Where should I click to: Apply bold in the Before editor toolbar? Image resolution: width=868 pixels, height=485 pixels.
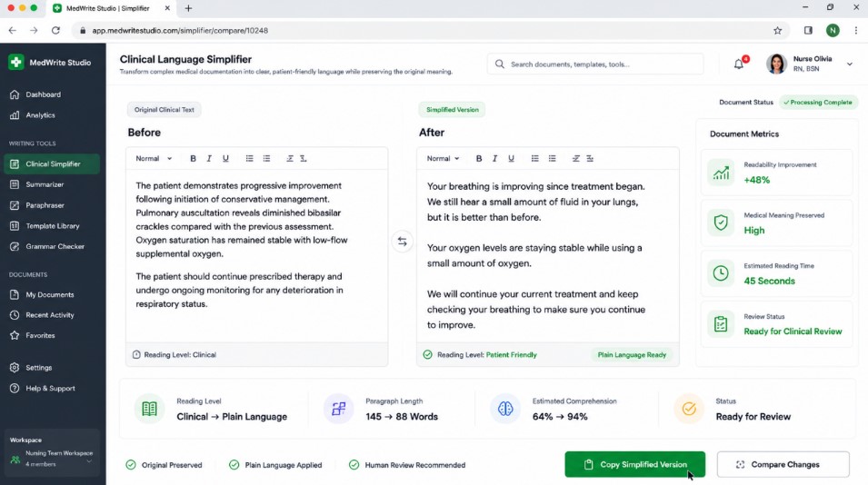194,158
